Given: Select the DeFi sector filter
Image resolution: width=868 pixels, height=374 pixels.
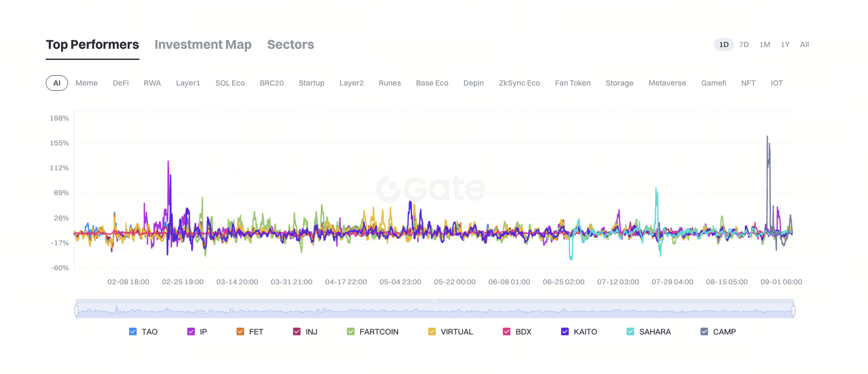Looking at the screenshot, I should pos(121,83).
